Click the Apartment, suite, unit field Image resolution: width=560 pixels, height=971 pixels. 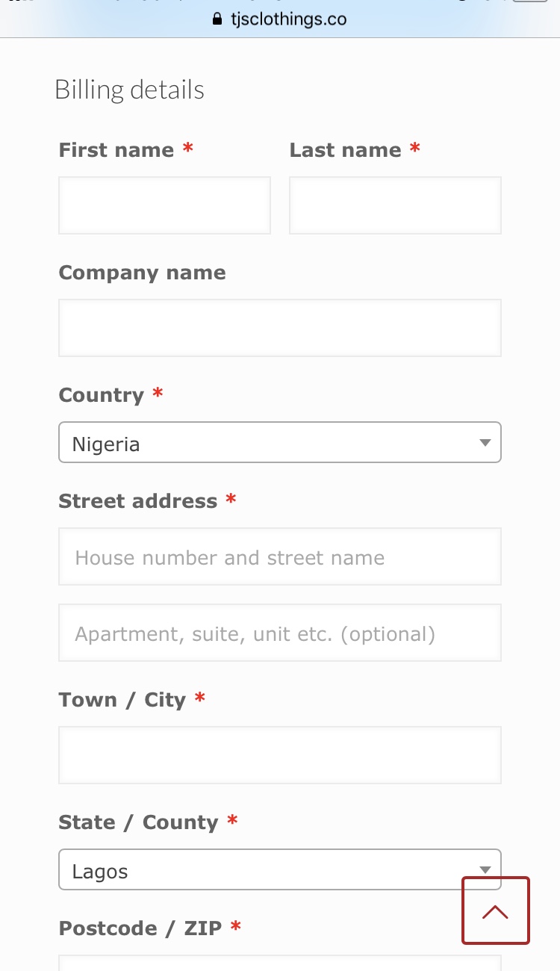pos(280,633)
